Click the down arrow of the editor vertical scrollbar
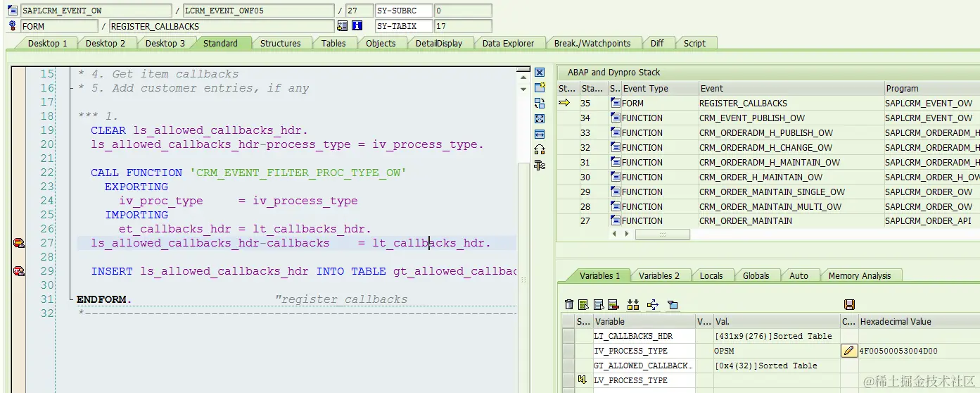980x393 pixels. tap(523, 89)
